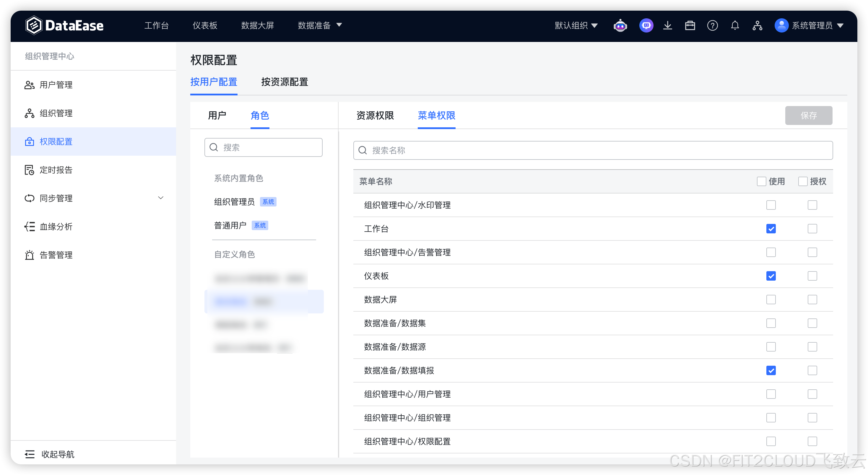Screen dimensions: 868x475
Task: Switch to the 资源权限 tab
Action: pos(375,116)
